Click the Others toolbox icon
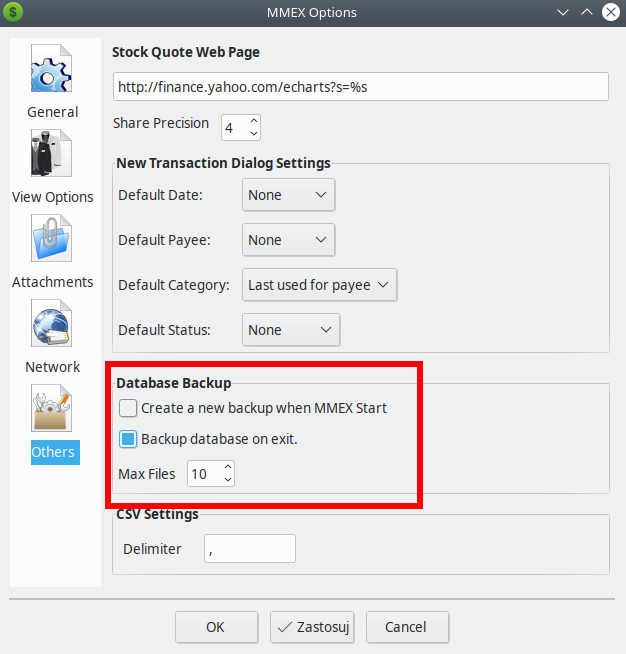Screen dimensions: 626x654 click(x=51, y=408)
